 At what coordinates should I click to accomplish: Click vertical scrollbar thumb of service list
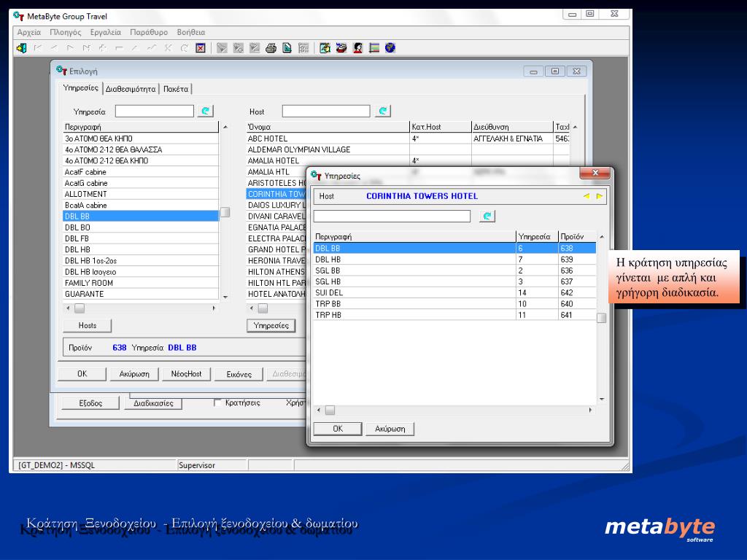coord(225,212)
